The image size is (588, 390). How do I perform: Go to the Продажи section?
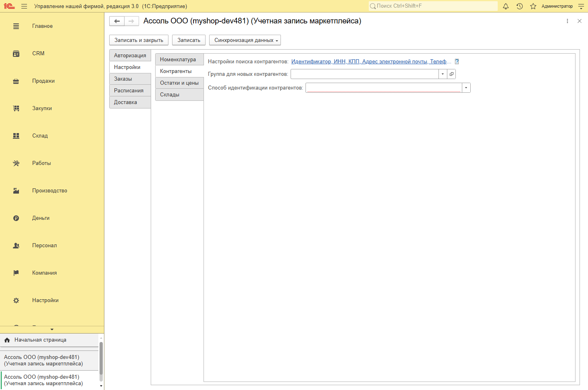pos(44,81)
